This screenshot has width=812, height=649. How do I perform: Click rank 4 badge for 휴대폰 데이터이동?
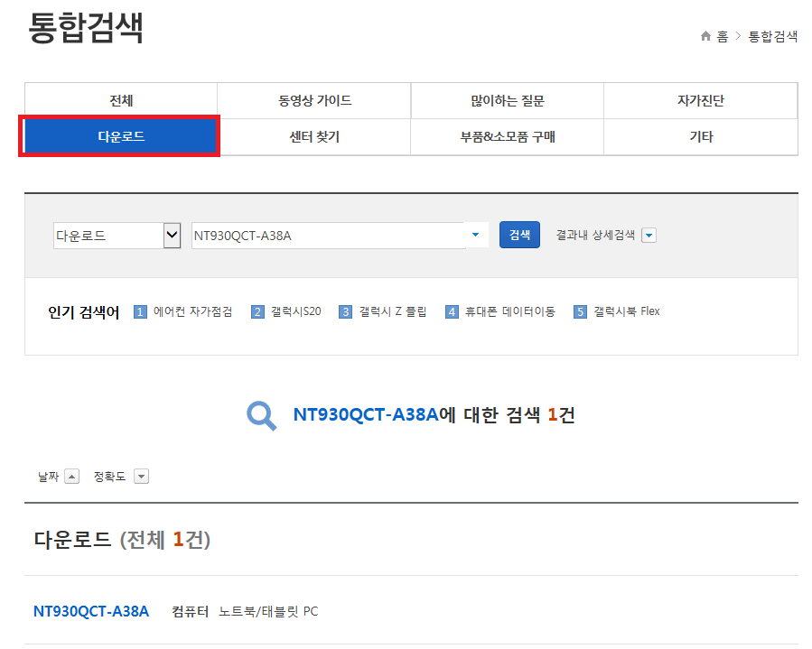coord(452,311)
